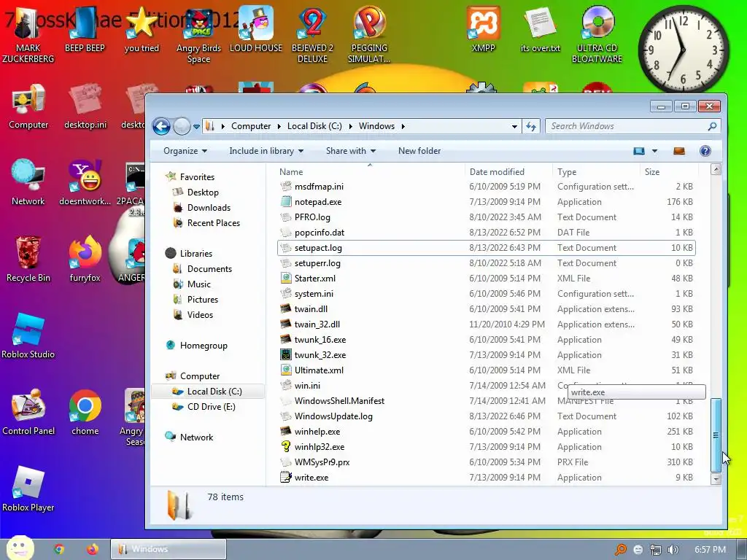Screen dimensions: 747x560
Task: Open doesntwork... Yahoo icon
Action: coord(85,183)
